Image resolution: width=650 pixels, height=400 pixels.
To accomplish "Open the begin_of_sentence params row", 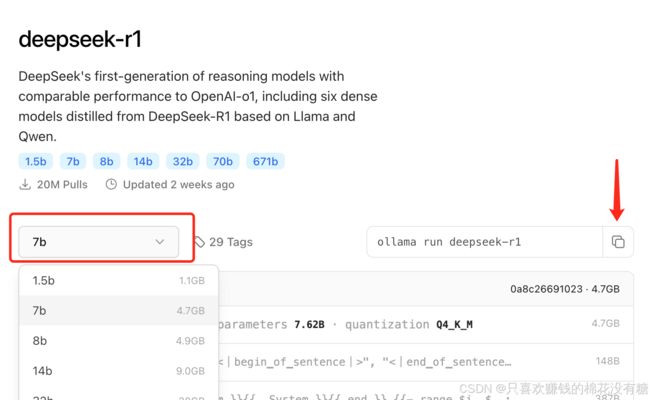I will coord(426,362).
